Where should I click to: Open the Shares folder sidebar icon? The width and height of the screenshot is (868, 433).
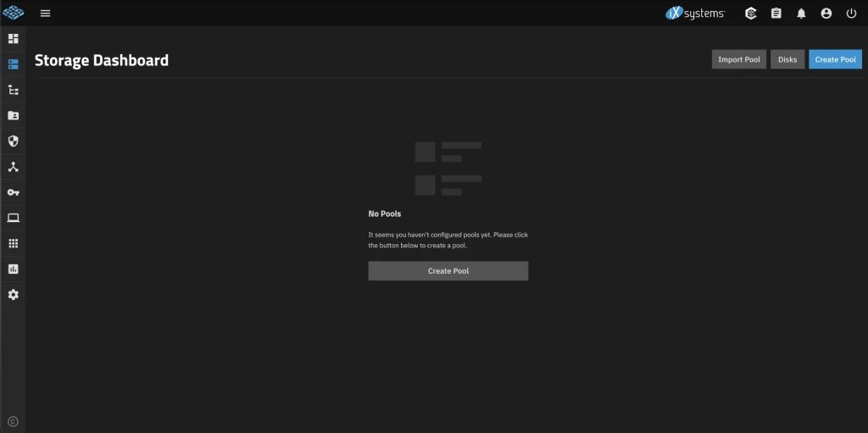click(x=14, y=116)
